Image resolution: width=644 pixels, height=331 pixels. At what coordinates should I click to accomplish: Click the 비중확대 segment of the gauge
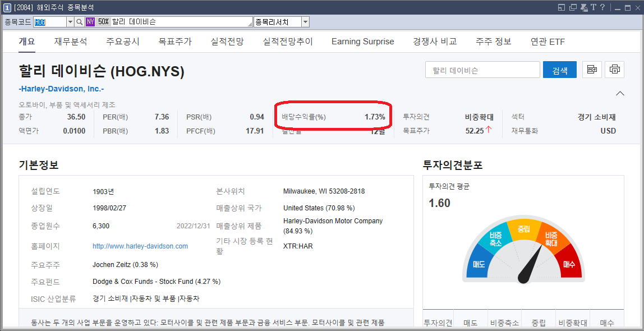click(550, 238)
